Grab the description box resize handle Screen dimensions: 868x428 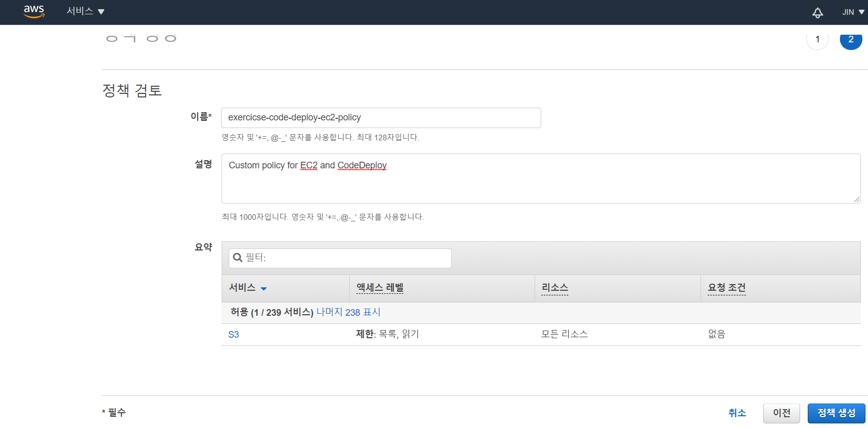[856, 199]
